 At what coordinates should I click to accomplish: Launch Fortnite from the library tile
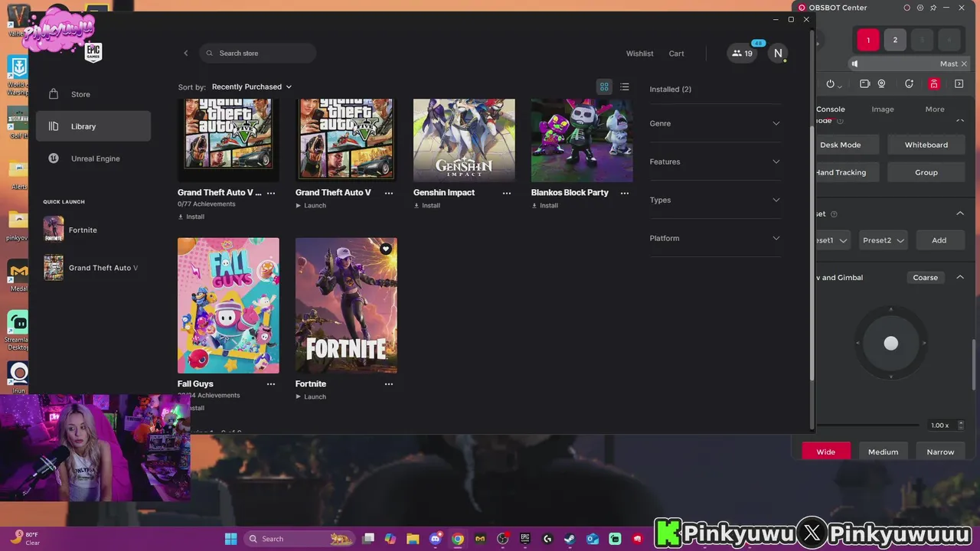[x=311, y=396]
